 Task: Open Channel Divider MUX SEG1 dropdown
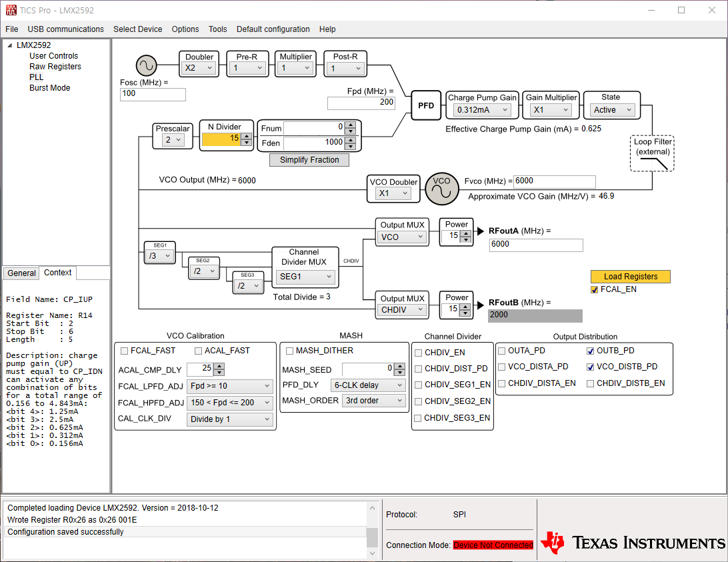(x=305, y=277)
